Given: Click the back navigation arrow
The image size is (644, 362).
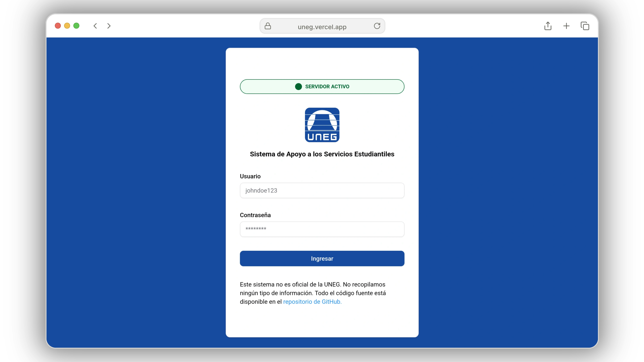Looking at the screenshot, I should pos(95,26).
